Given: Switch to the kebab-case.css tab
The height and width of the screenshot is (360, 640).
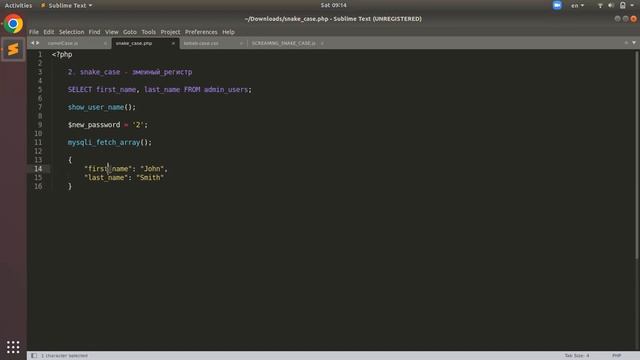Looking at the screenshot, I should 201,43.
